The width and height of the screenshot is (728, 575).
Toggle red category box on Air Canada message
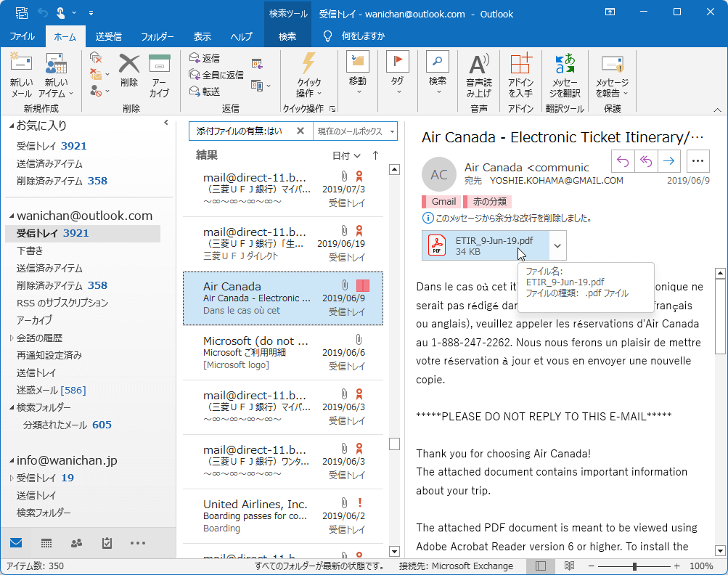point(363,285)
